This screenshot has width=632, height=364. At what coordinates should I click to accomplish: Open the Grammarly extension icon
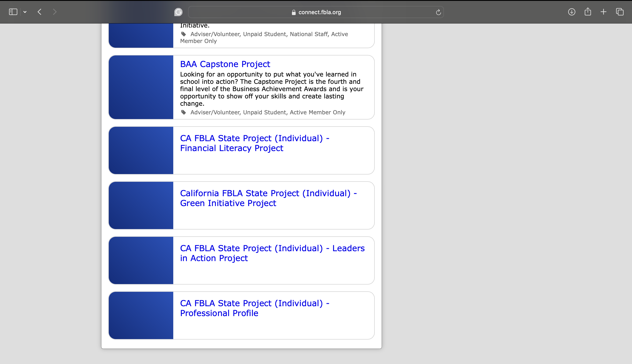click(x=178, y=12)
